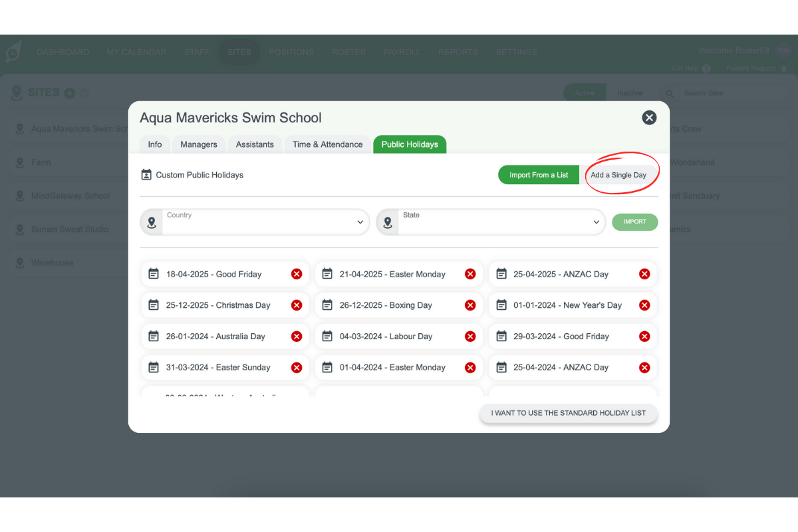798x532 pixels.
Task: Switch to the Managers tab
Action: (x=198, y=144)
